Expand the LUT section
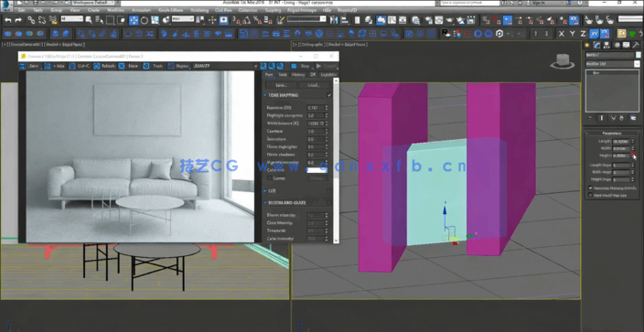644x332 pixels. [x=265, y=191]
